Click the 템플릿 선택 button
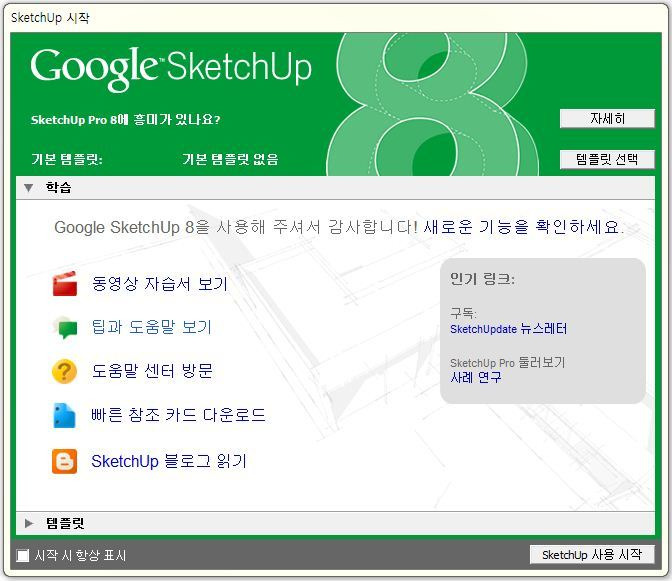Screen dimensions: 672x581 point(607,159)
